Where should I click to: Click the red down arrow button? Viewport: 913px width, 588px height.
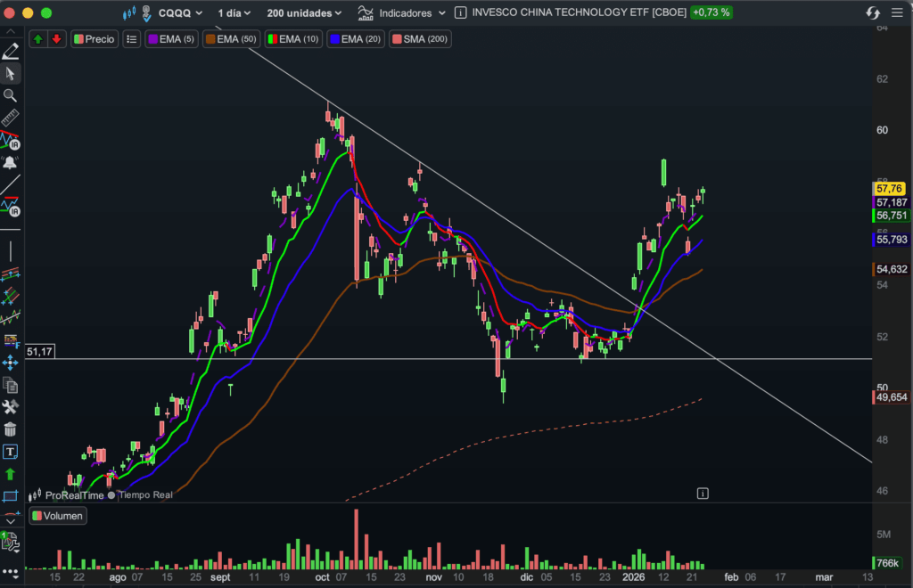click(x=56, y=39)
